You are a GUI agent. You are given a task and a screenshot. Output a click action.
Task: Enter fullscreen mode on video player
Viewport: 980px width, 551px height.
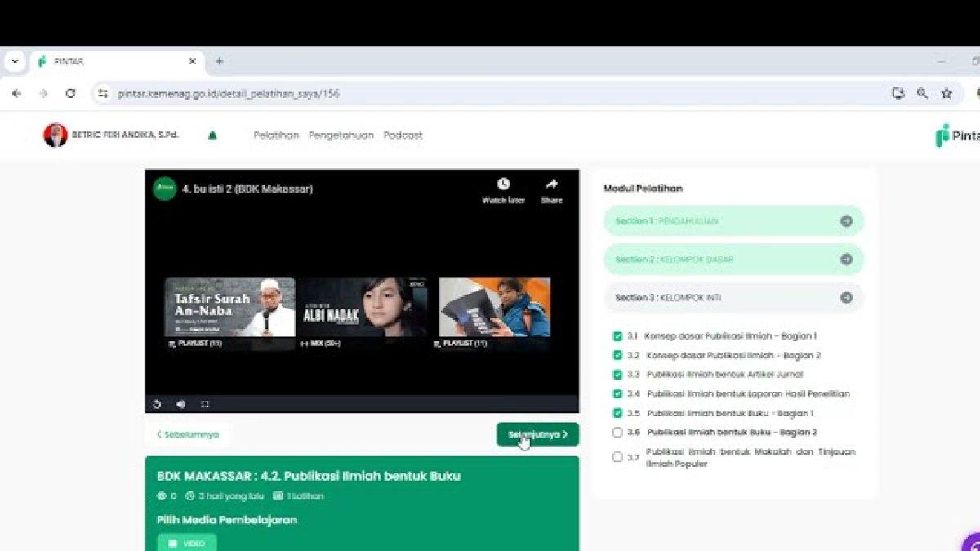pyautogui.click(x=205, y=404)
